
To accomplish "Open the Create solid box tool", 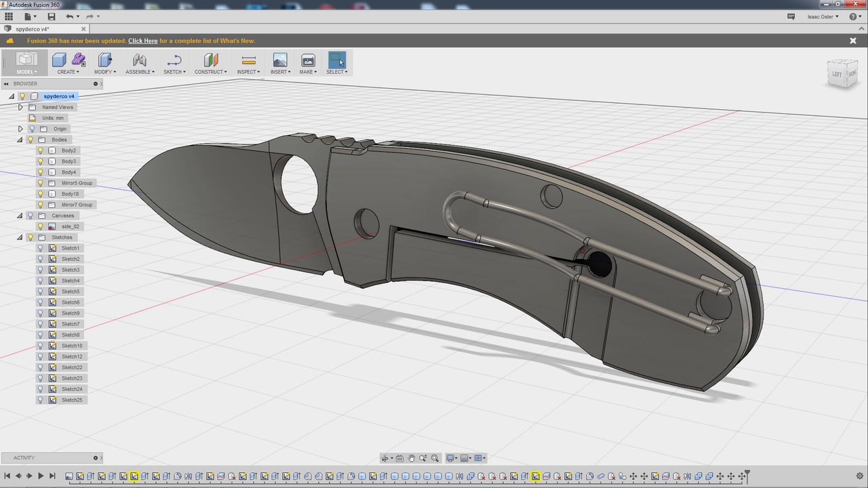I will pyautogui.click(x=60, y=60).
